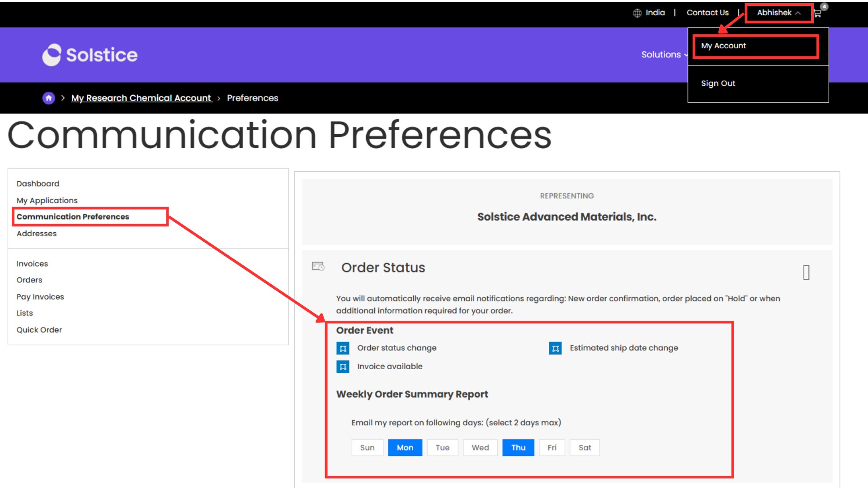Click the Weekly Order Summary Report heading
Viewport: 868px width, 488px height.
412,394
